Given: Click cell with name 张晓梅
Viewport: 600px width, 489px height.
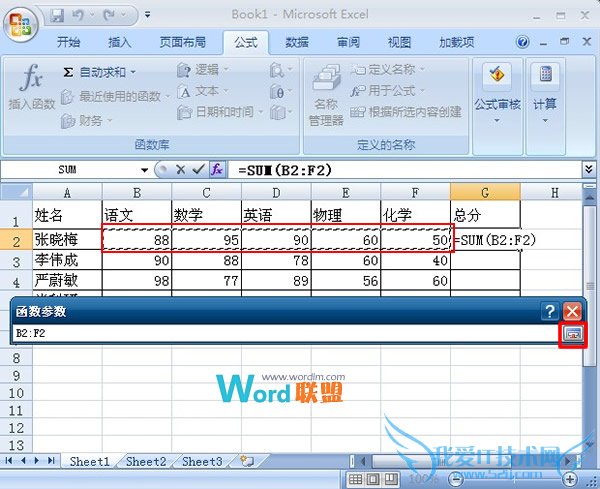Looking at the screenshot, I should (x=67, y=240).
